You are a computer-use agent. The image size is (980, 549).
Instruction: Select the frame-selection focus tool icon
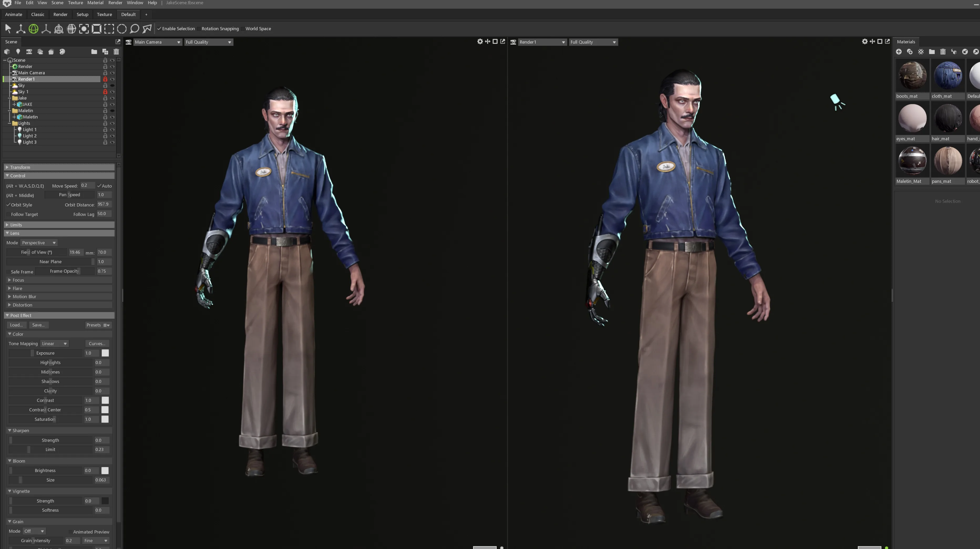[x=84, y=29]
